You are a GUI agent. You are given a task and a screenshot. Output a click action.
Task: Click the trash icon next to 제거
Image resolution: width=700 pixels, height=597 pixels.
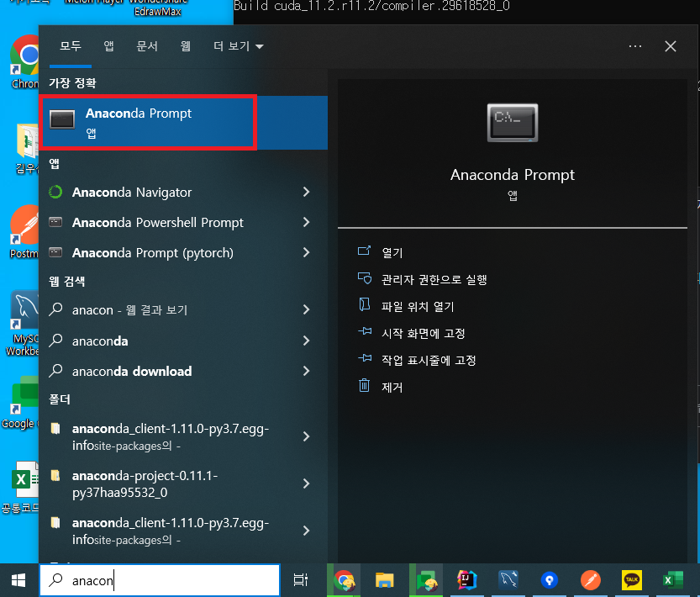pos(365,385)
